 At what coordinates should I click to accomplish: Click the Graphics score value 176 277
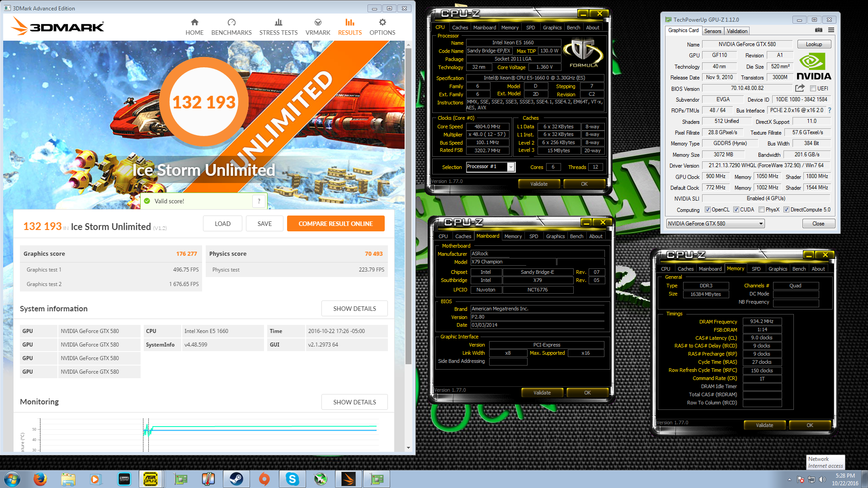pyautogui.click(x=187, y=254)
